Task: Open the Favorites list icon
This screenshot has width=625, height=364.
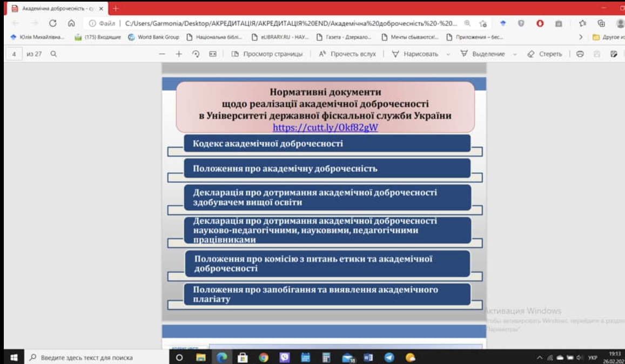Action: coord(582,24)
